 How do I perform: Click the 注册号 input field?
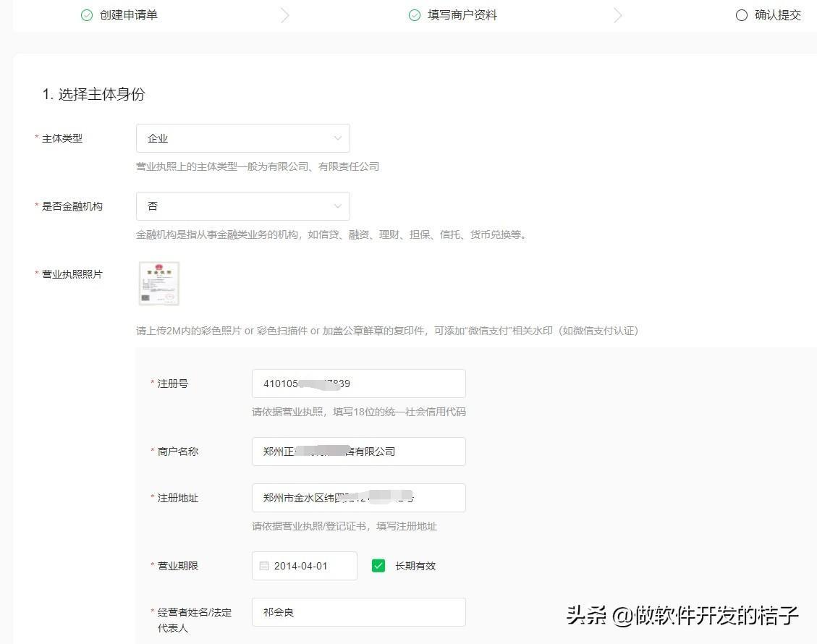(358, 384)
